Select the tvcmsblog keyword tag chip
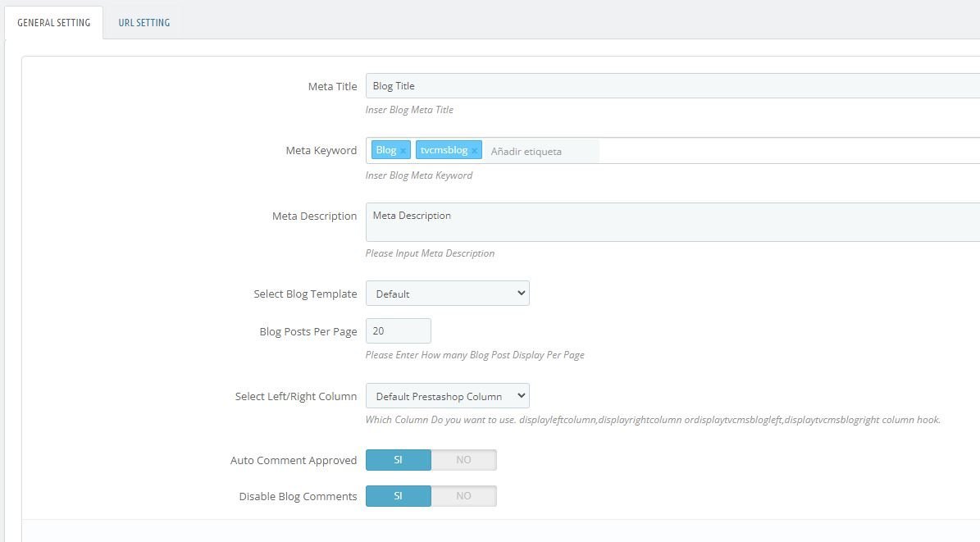Image resolution: width=980 pixels, height=542 pixels. coord(449,150)
